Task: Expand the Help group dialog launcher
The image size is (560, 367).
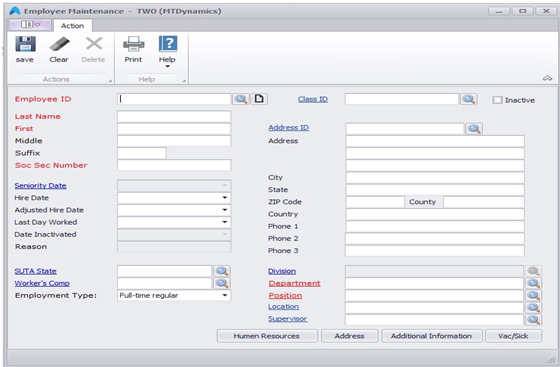Action: pos(184,81)
